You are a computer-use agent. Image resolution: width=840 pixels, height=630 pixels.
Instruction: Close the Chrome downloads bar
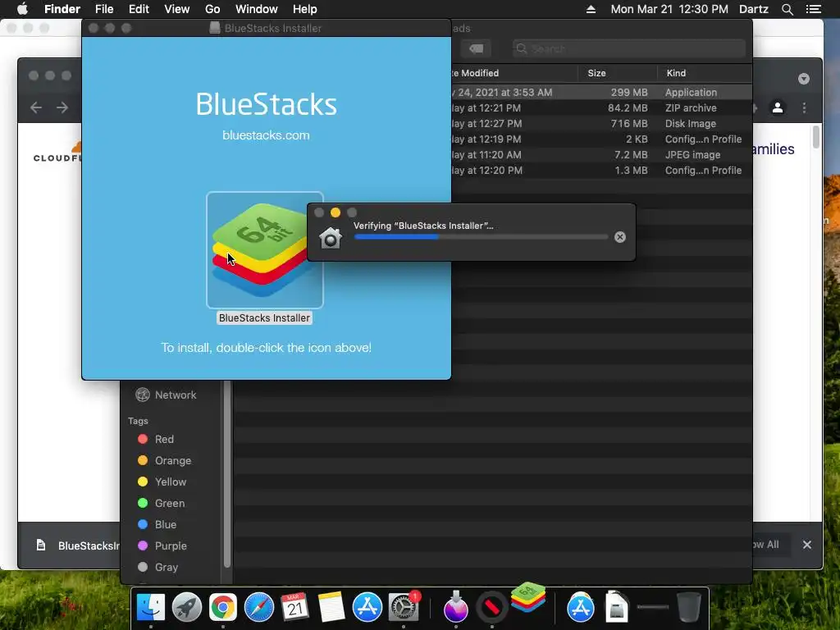click(807, 545)
